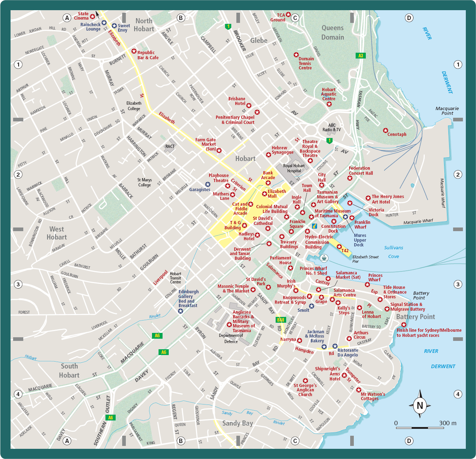Select the compass rose north indicator

pyautogui.click(x=420, y=405)
